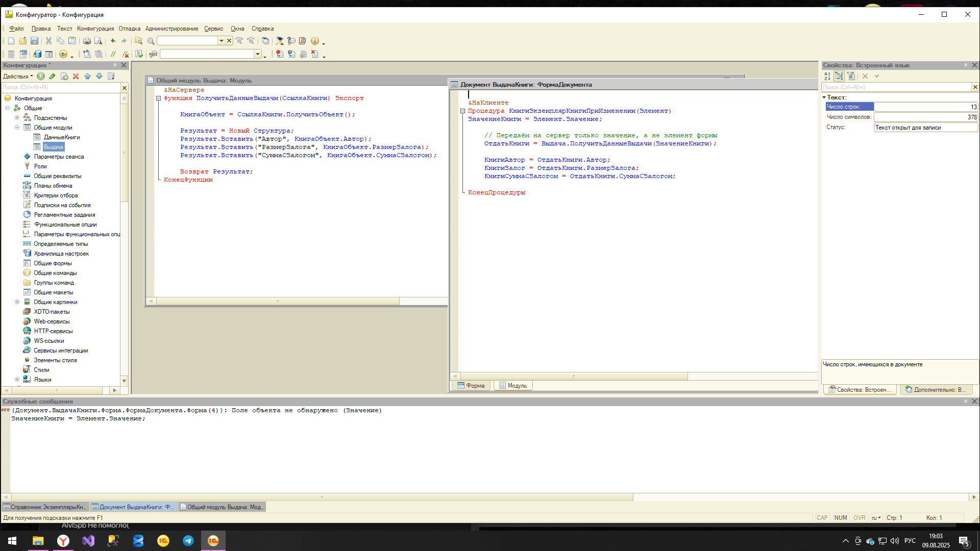Toggle pin on the Конфигурация panel
The height and width of the screenshot is (551, 980).
point(115,65)
